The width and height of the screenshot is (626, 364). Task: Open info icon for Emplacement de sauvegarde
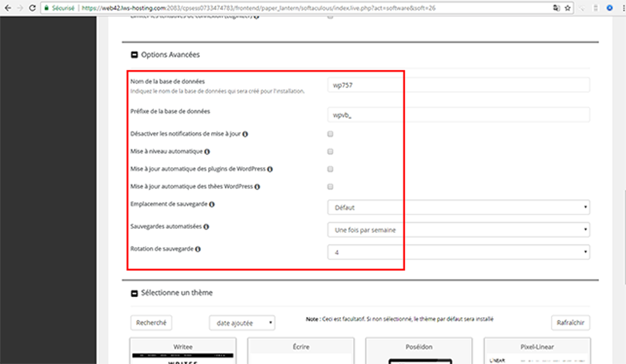[x=212, y=204]
